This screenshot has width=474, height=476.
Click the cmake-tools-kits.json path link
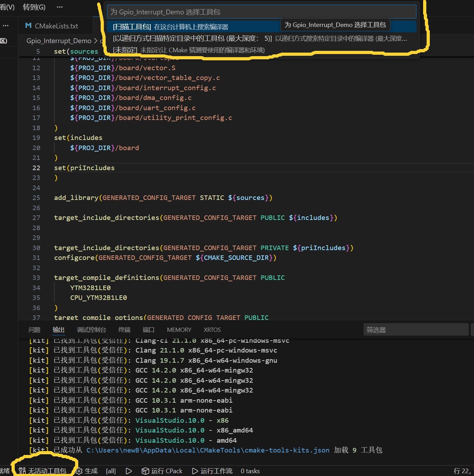click(208, 450)
